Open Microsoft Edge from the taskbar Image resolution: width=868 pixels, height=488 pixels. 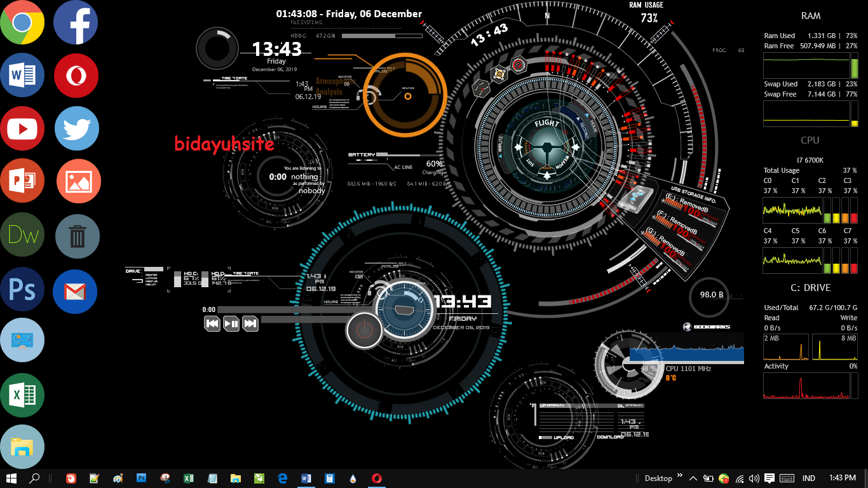(x=281, y=478)
